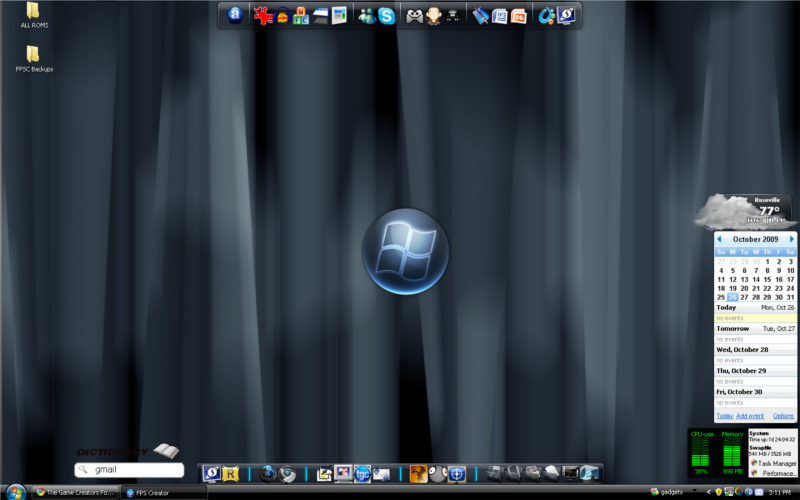Screen dimensions: 800x500
Task: Go to previous month in calendar
Action: click(719, 239)
